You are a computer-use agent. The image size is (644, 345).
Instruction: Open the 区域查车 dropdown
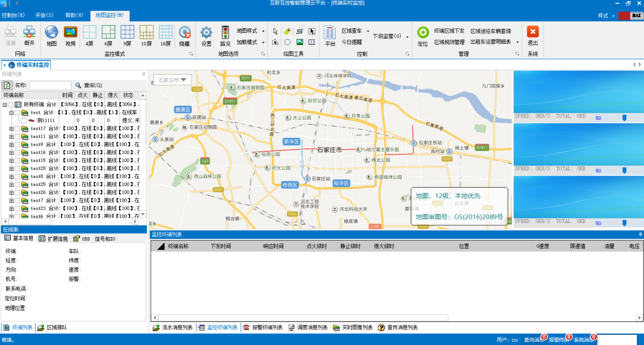355,31
